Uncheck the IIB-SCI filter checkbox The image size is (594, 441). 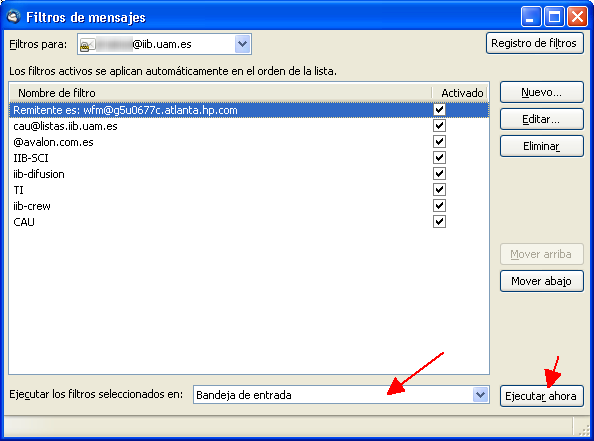click(439, 158)
